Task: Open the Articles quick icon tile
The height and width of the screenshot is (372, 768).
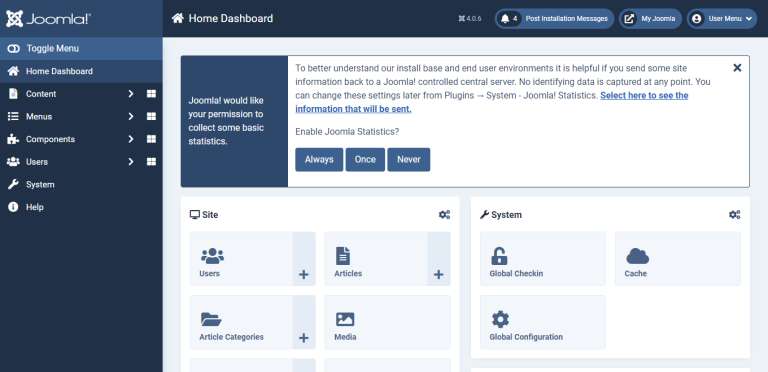Action: (x=376, y=258)
